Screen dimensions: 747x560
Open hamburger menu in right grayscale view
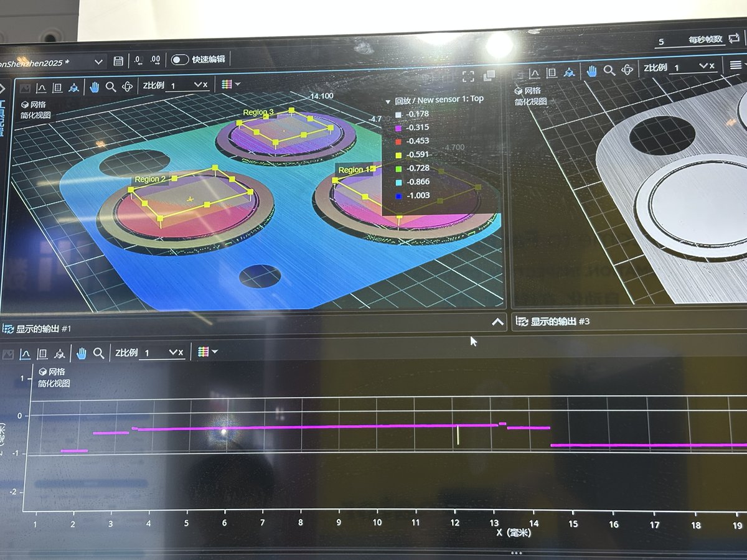(x=736, y=65)
